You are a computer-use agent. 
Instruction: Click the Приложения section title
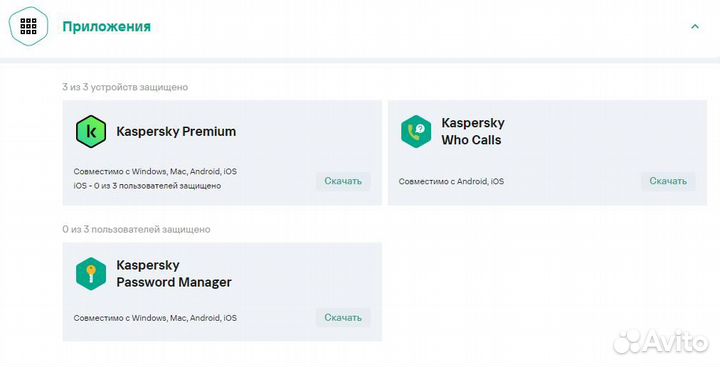click(107, 26)
